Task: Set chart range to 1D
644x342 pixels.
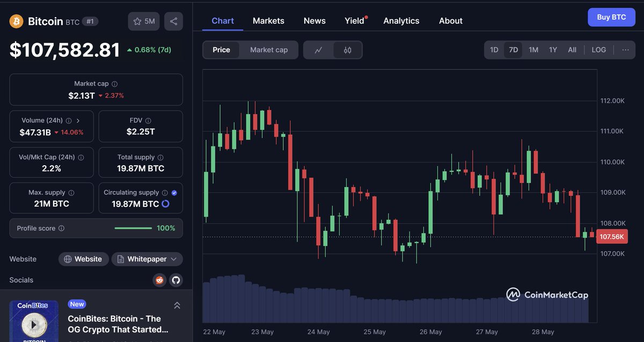Action: coord(494,50)
